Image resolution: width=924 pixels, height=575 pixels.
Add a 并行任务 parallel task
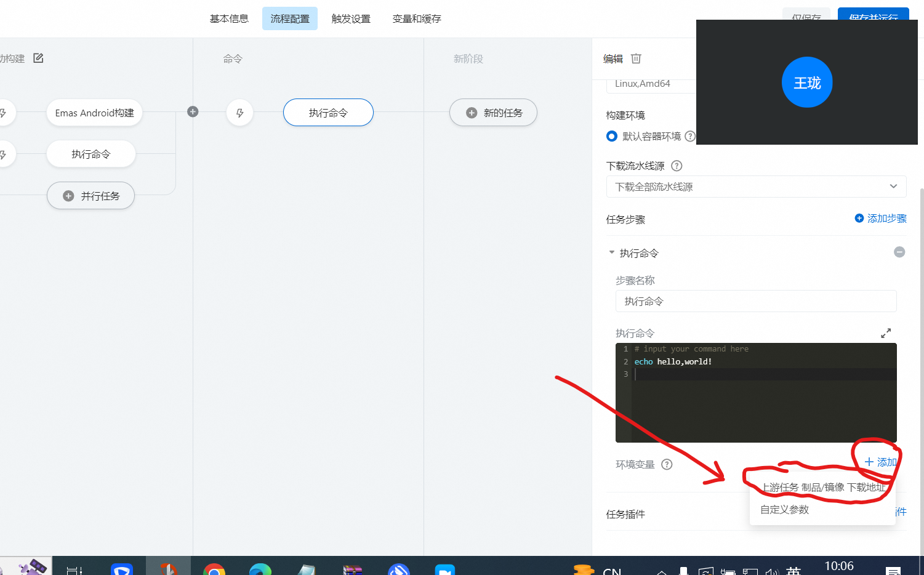pyautogui.click(x=90, y=196)
